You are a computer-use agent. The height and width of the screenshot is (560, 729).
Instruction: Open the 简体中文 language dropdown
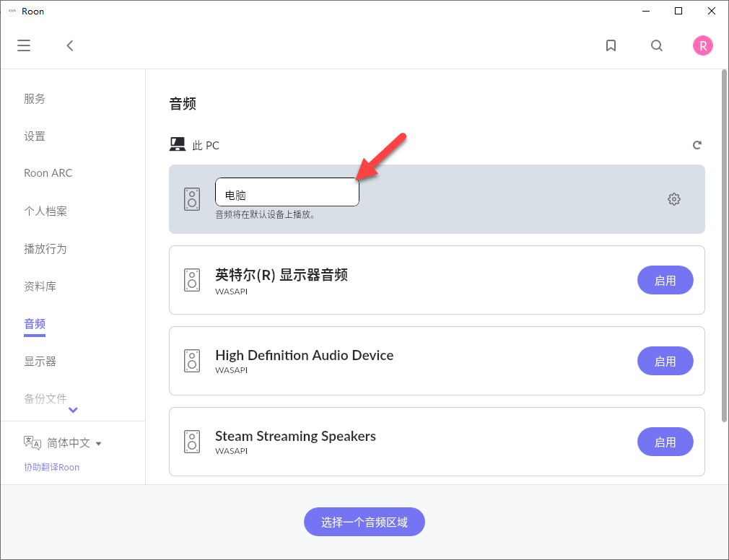pyautogui.click(x=74, y=443)
